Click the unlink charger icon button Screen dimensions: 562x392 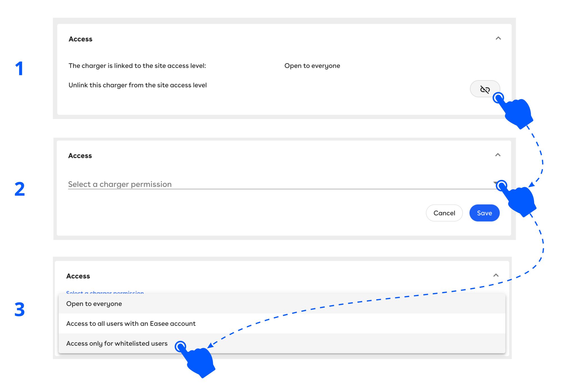pos(485,89)
